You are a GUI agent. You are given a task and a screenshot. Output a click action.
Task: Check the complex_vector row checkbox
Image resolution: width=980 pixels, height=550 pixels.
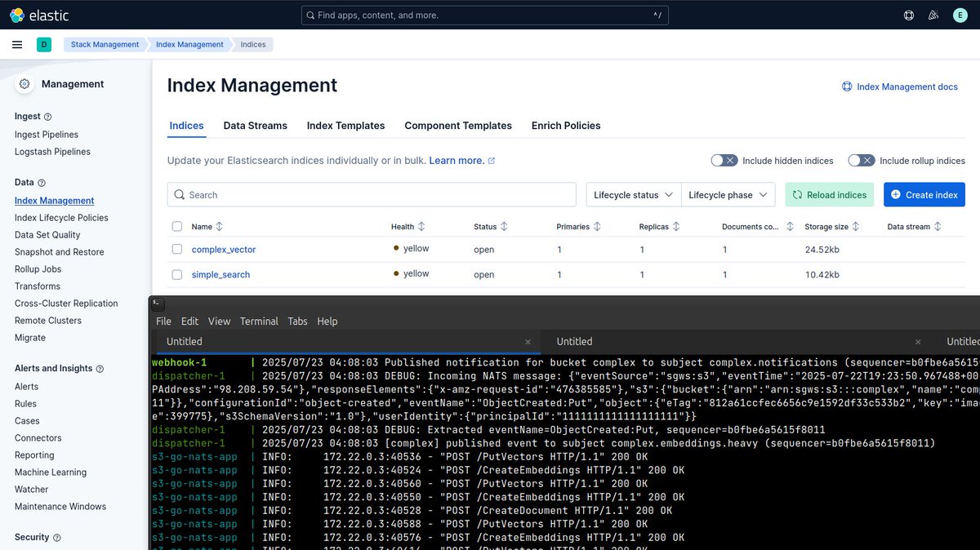[x=177, y=249]
